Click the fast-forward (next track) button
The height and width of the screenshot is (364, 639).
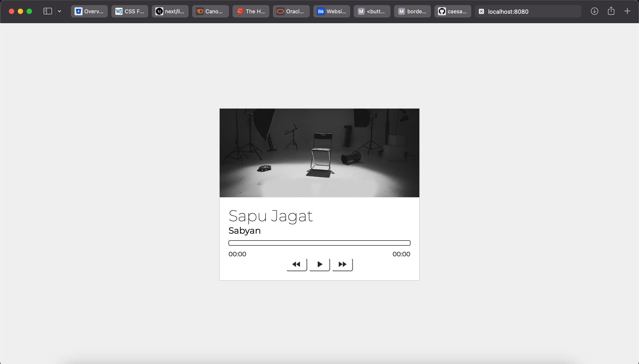pyautogui.click(x=342, y=264)
